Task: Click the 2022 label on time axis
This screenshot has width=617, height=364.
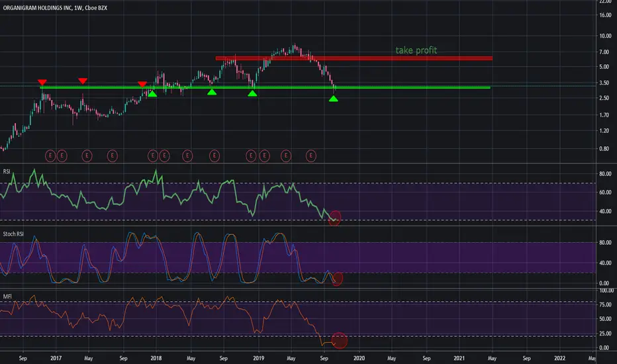Action: [559, 358]
